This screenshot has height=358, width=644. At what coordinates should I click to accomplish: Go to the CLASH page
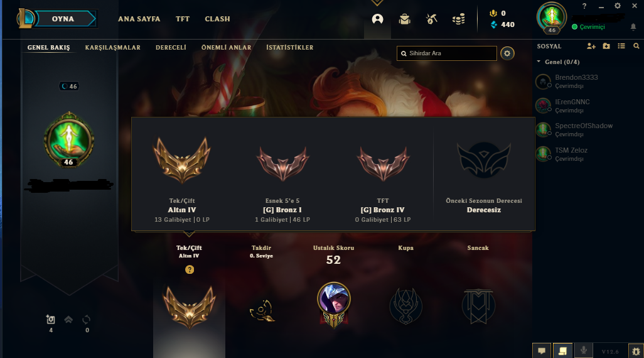pos(217,19)
